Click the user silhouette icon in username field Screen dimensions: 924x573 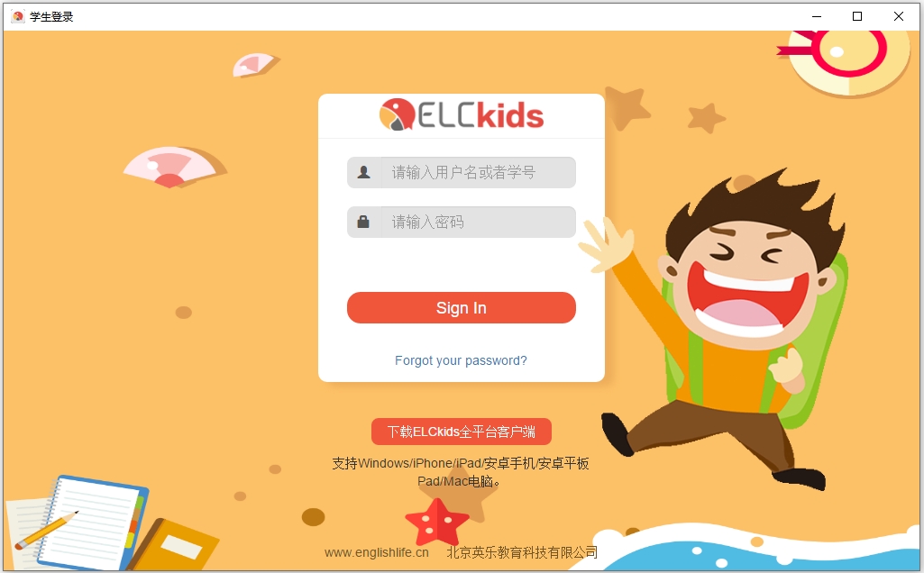pyautogui.click(x=364, y=172)
